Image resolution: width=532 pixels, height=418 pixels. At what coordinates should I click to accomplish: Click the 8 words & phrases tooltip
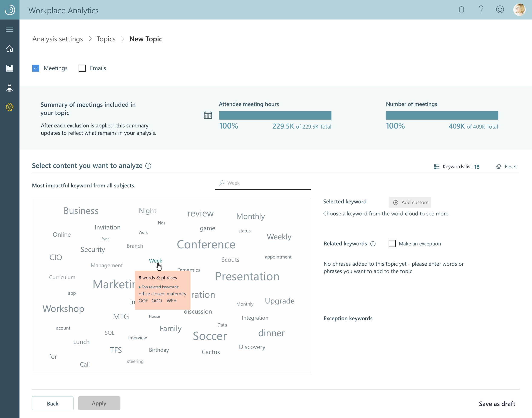(163, 290)
